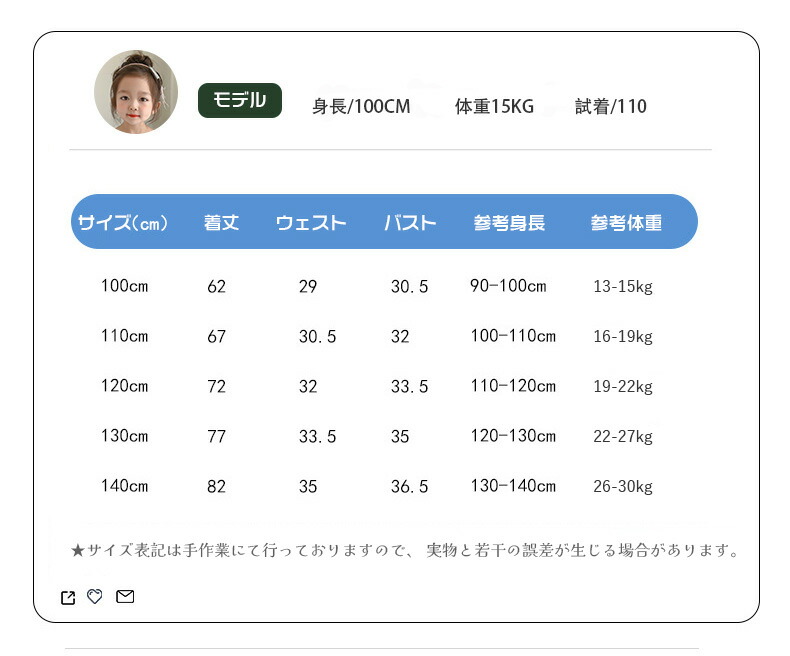Screen dimensions: 790x656
Task: Click the 身長/100CM model height text
Action: [x=361, y=106]
